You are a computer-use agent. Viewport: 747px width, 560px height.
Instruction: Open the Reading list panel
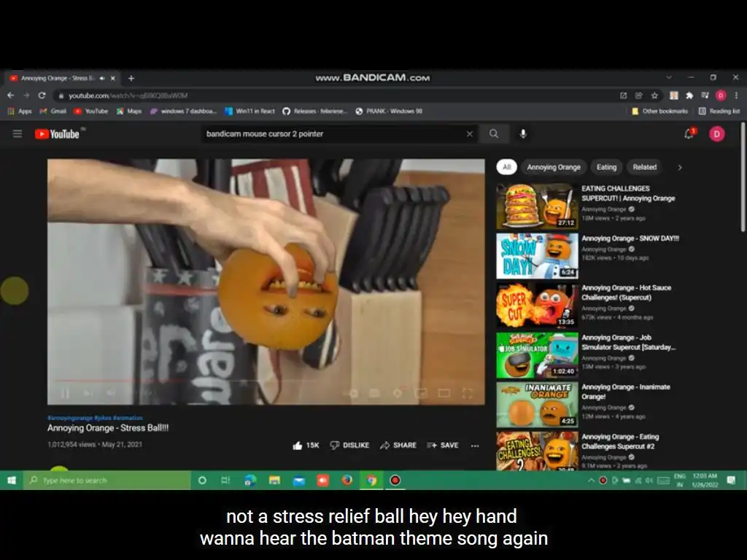(x=719, y=111)
